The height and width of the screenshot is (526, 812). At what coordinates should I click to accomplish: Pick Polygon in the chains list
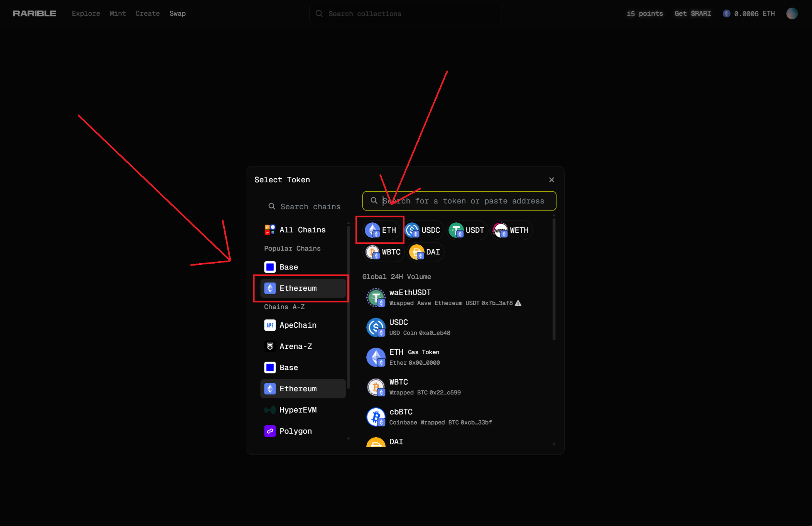(x=295, y=431)
